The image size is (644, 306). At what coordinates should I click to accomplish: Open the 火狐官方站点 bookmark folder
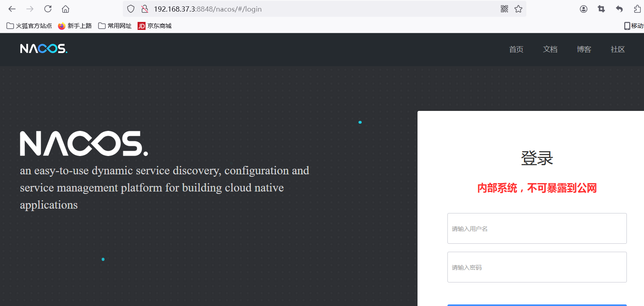(x=30, y=26)
